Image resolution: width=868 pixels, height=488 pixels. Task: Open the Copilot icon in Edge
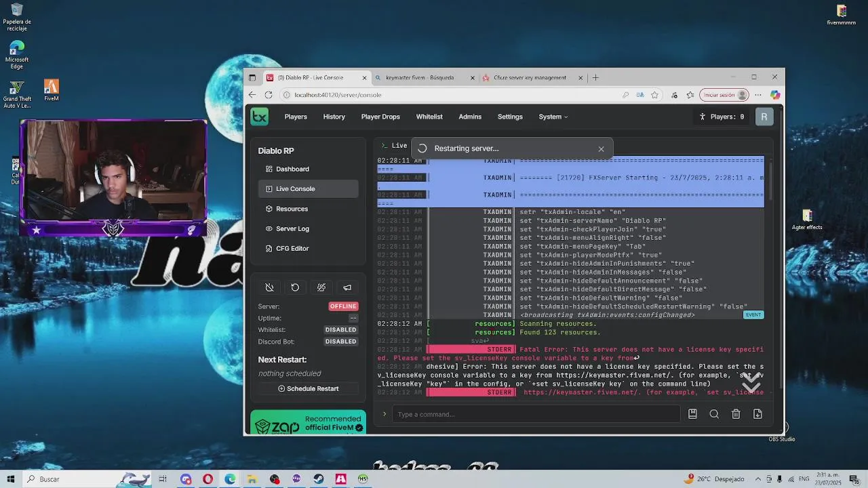click(x=775, y=95)
